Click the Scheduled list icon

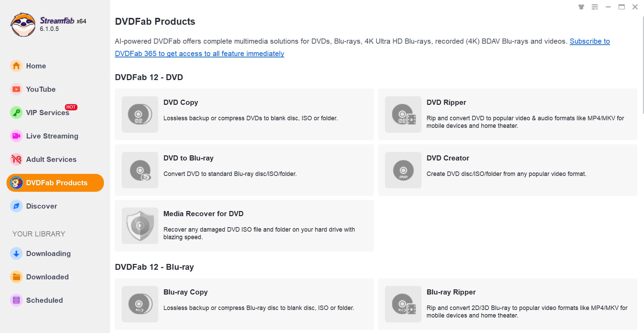16,300
